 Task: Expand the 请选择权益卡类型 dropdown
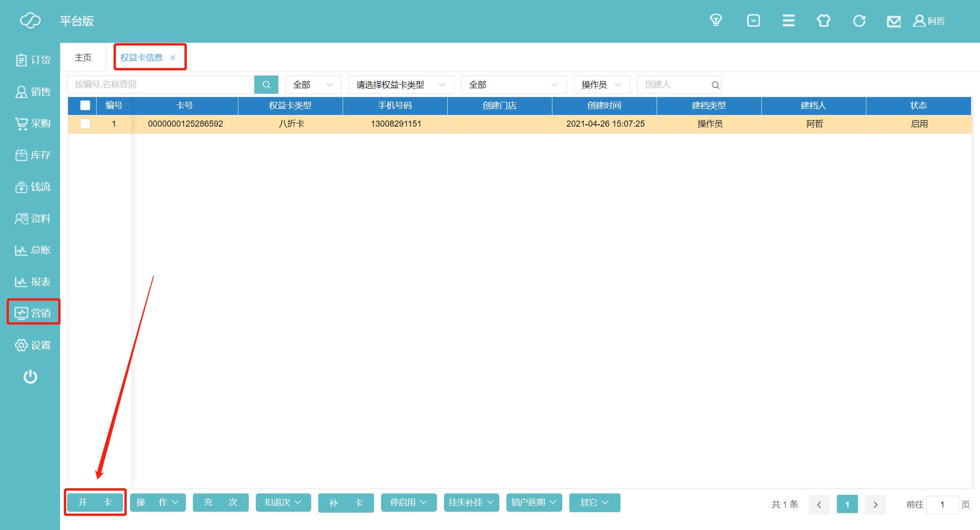pos(401,84)
